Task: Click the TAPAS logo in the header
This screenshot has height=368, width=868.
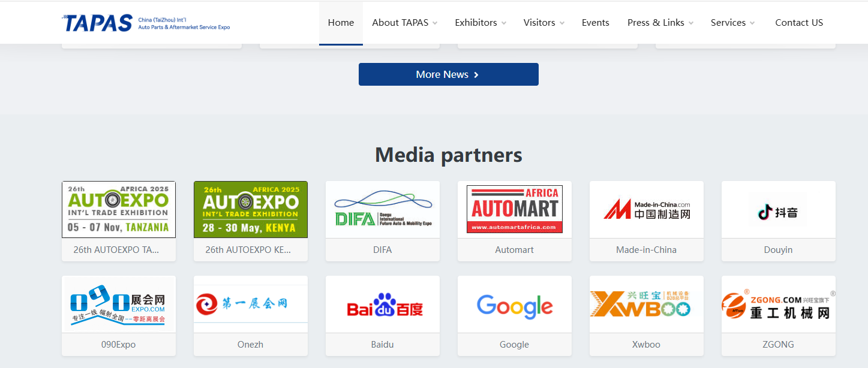Action: (x=146, y=23)
